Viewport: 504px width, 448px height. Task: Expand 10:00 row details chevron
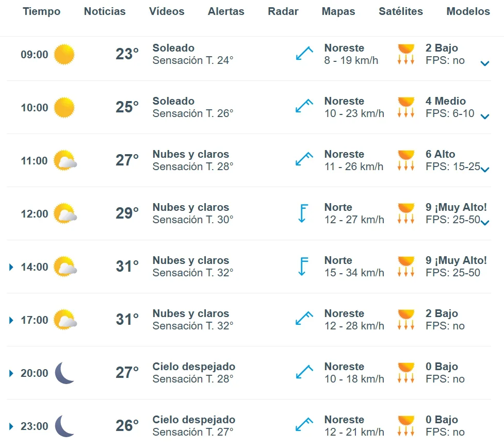(x=485, y=117)
